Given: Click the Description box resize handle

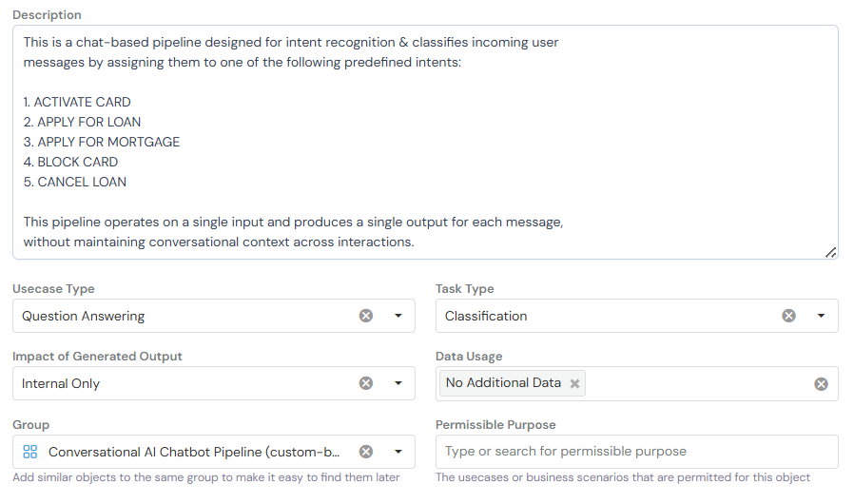Looking at the screenshot, I should (x=830, y=252).
